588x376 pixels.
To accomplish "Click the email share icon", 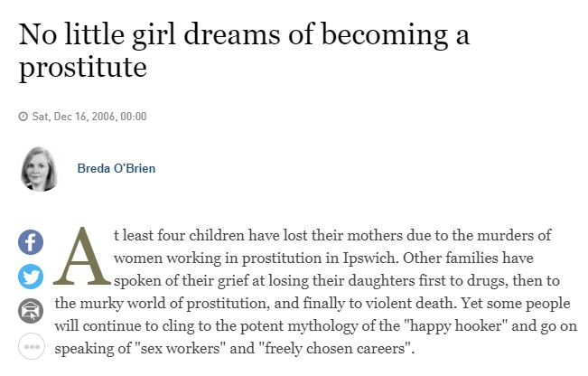I will [31, 312].
